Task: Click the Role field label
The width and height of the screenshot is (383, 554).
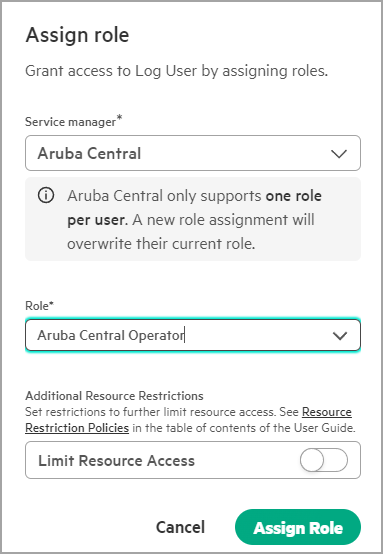Action: pyautogui.click(x=37, y=306)
